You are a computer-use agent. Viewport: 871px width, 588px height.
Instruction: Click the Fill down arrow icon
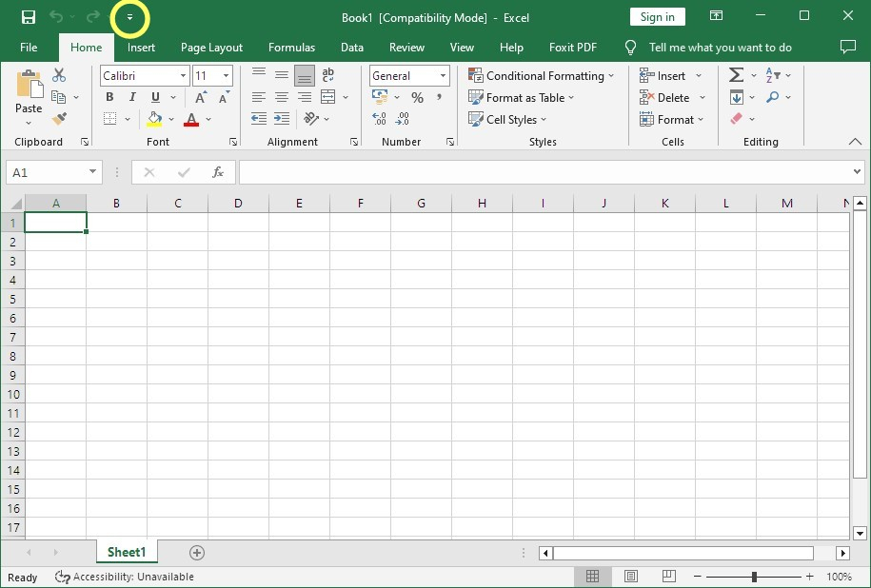(x=737, y=97)
